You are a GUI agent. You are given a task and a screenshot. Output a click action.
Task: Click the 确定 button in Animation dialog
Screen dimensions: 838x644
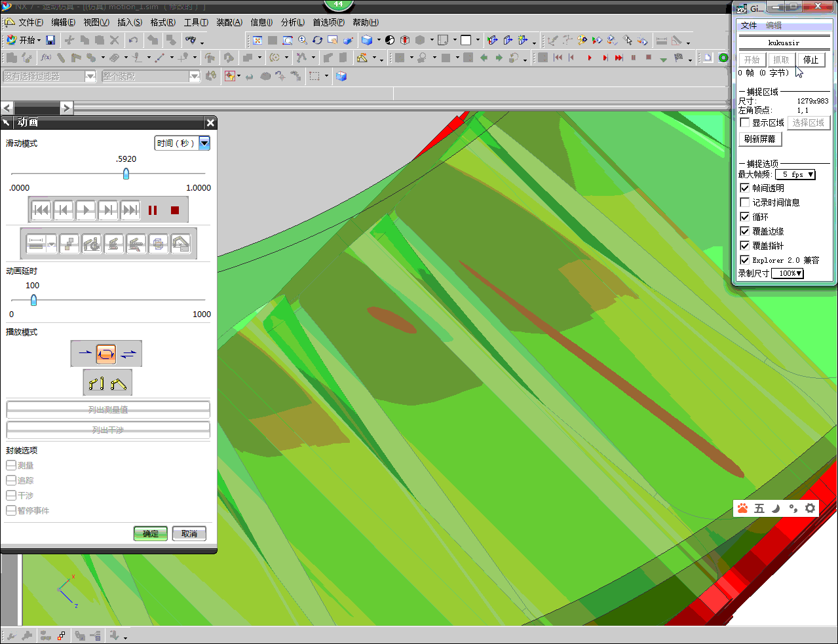point(151,533)
